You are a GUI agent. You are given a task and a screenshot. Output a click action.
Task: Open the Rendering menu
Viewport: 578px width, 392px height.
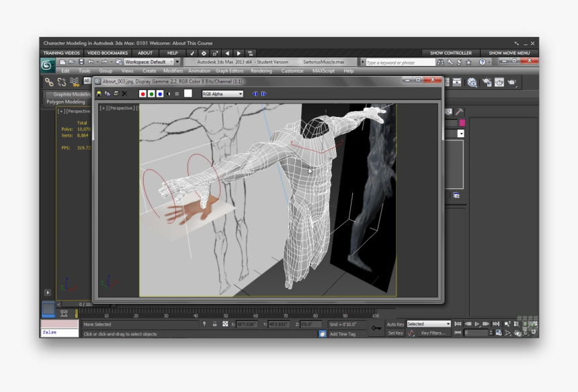pos(261,71)
